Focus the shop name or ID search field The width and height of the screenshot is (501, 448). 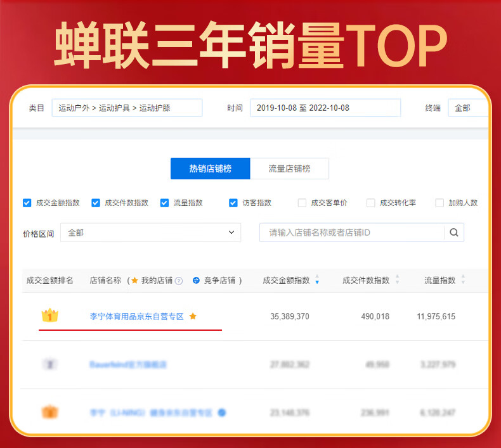coord(352,233)
